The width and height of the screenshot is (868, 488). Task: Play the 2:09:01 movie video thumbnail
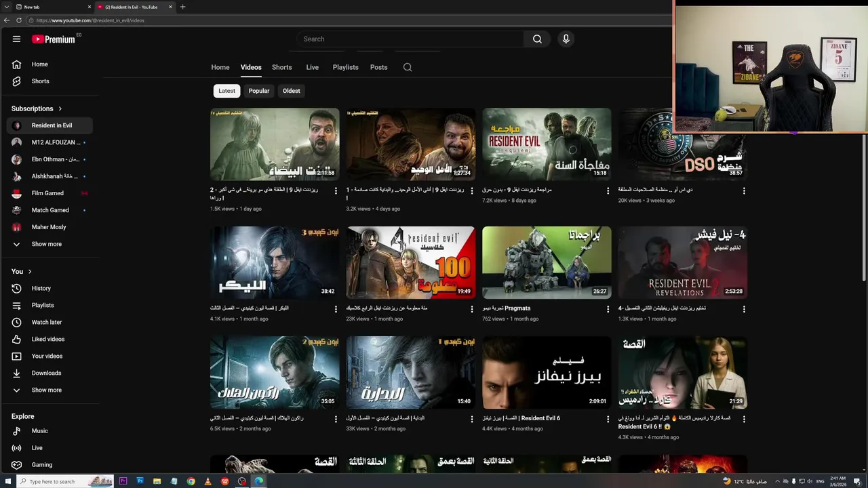(x=547, y=373)
